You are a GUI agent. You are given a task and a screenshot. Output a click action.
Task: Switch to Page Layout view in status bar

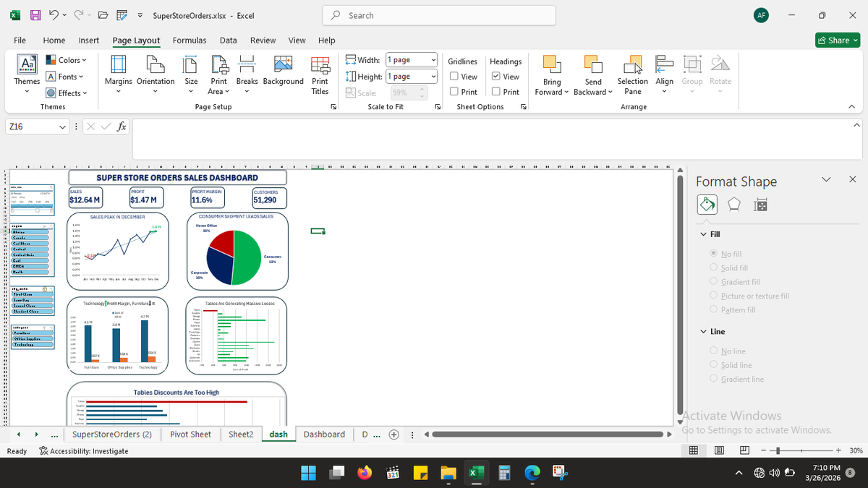[x=720, y=450]
